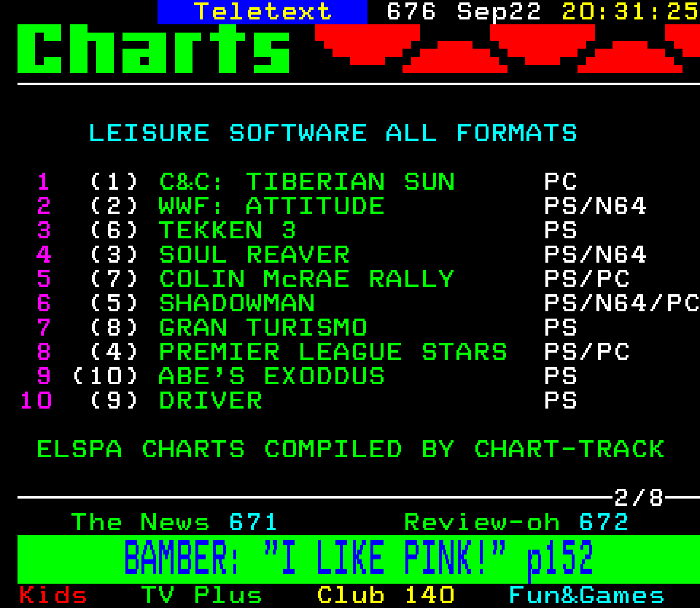This screenshot has height=608, width=700.
Task: Select SHADOWMAN chart entry
Action: [x=237, y=303]
